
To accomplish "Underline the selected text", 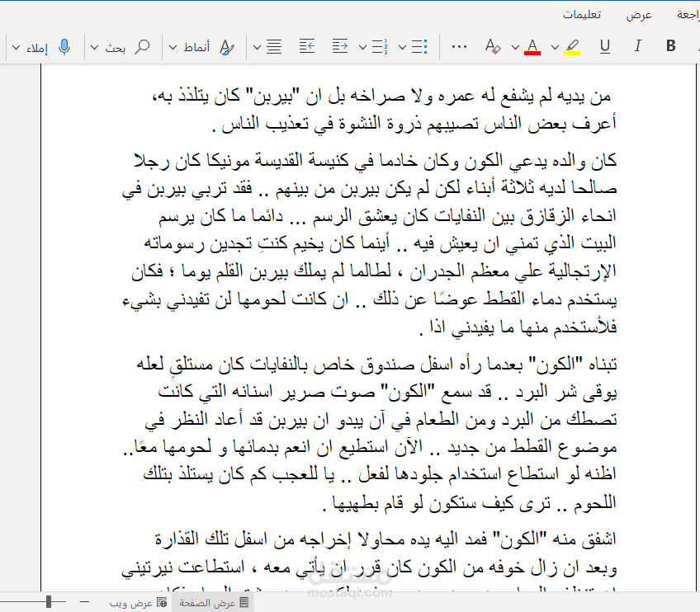I will (x=603, y=47).
